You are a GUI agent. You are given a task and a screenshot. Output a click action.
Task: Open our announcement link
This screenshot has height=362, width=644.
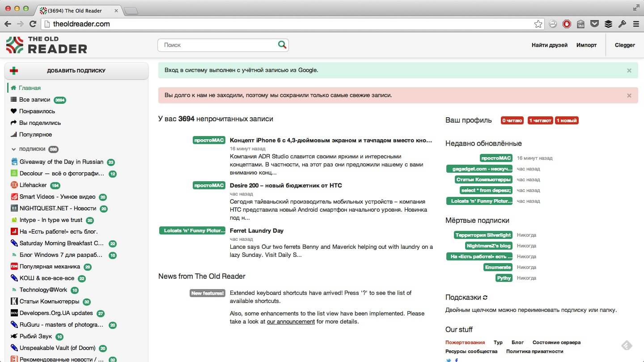(291, 321)
